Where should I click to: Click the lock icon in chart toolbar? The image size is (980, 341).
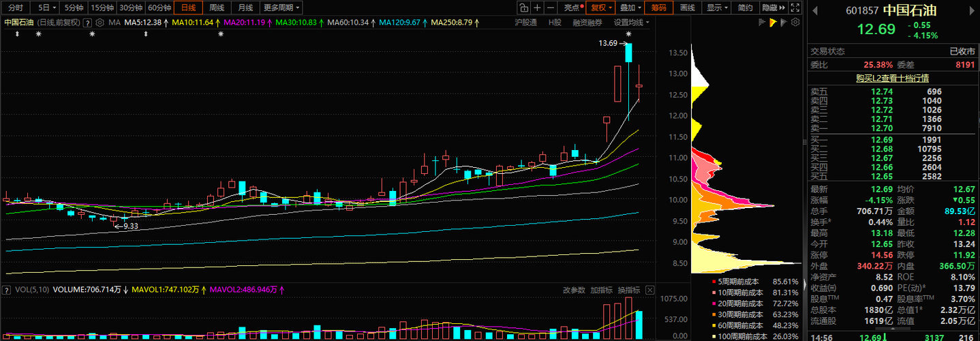tap(523, 8)
